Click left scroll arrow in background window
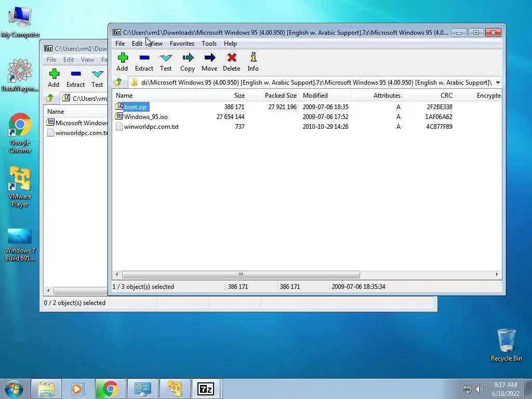This screenshot has width=532, height=399. (48, 290)
